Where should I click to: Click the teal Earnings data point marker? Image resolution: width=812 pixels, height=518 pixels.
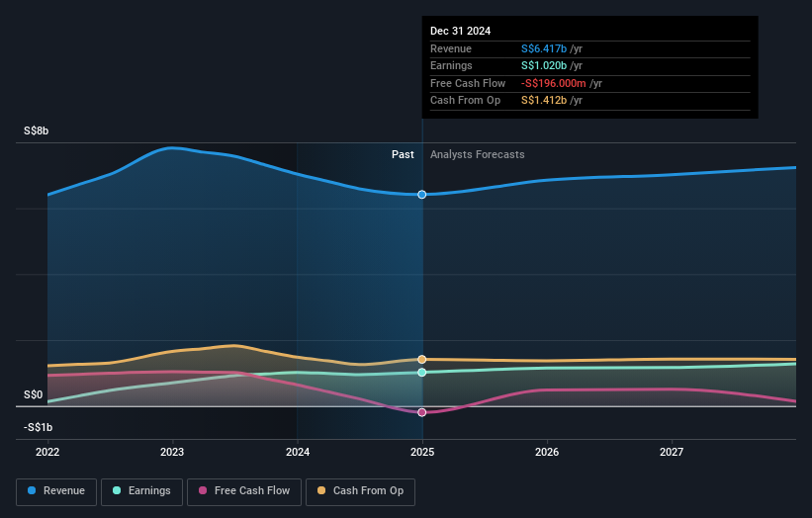[x=422, y=372]
